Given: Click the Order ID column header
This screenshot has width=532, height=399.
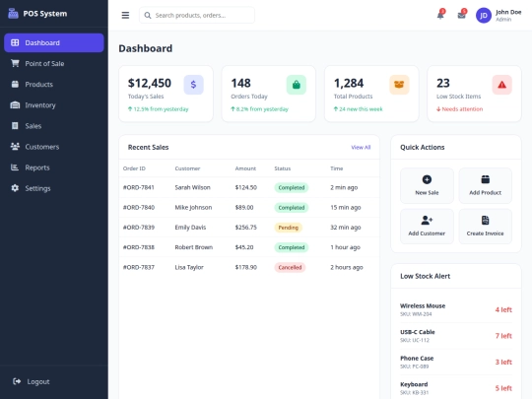Looking at the screenshot, I should 134,168.
